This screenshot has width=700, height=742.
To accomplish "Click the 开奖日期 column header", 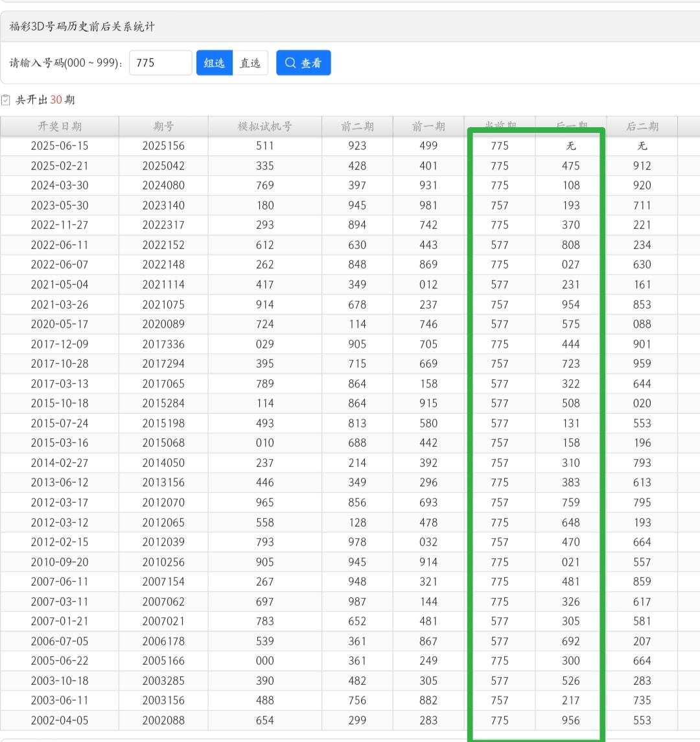I will (60, 126).
